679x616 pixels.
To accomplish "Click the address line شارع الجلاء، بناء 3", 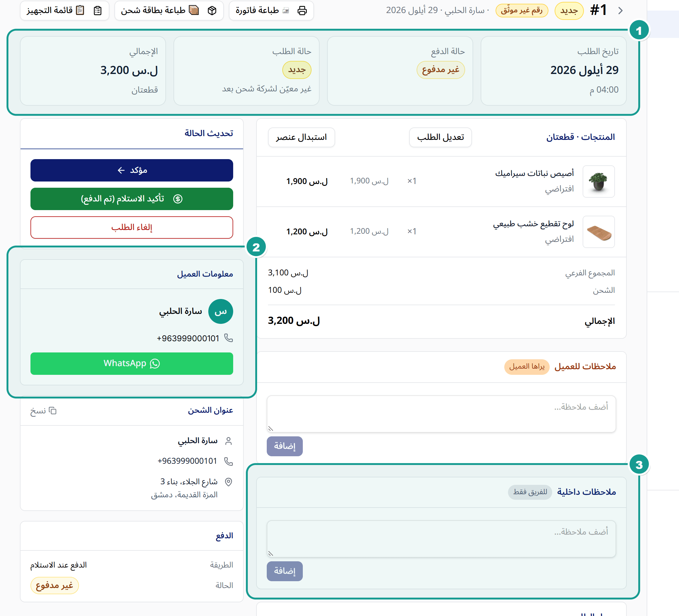I will [189, 482].
